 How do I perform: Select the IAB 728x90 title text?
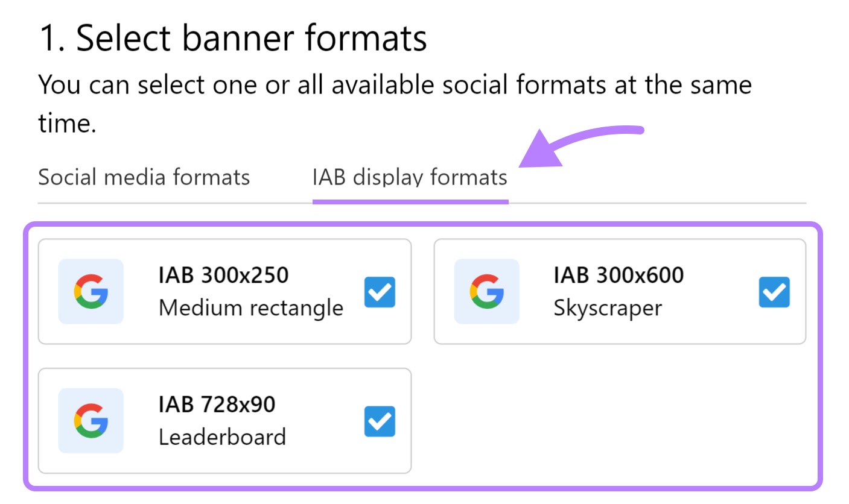tap(217, 405)
